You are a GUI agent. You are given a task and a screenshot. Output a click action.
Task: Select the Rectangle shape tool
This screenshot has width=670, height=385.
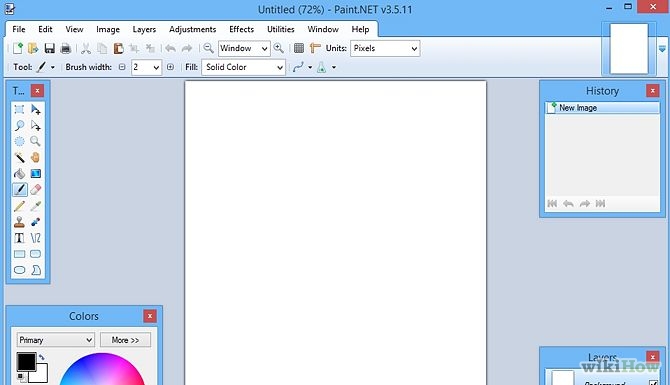(x=19, y=254)
